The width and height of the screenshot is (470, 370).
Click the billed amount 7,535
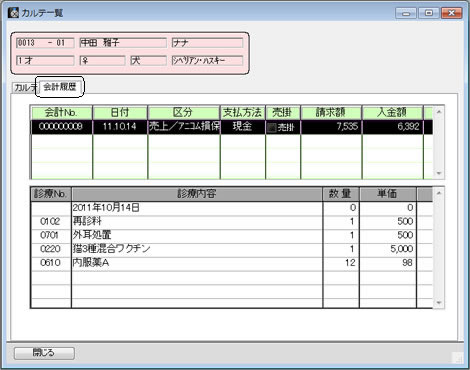click(x=331, y=127)
